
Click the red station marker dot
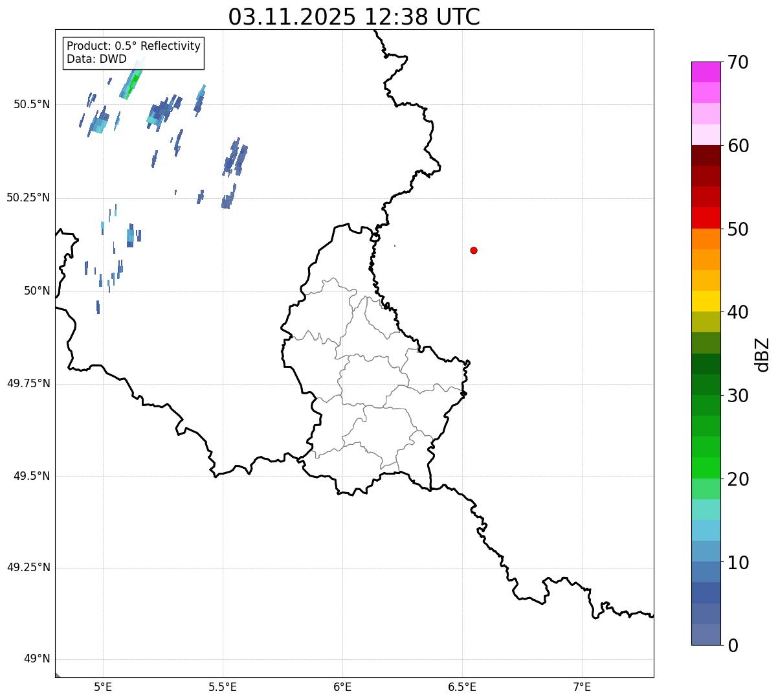pos(474,250)
